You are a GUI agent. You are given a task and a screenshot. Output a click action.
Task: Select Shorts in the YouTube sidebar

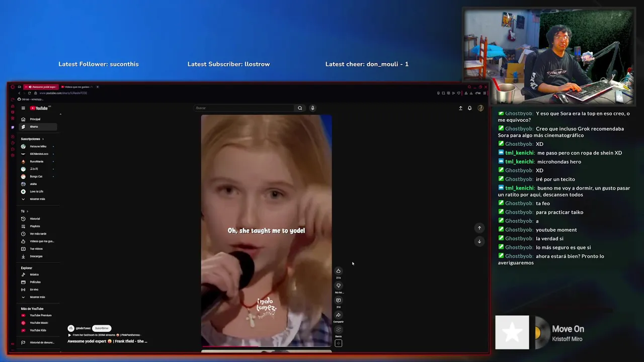click(x=38, y=127)
